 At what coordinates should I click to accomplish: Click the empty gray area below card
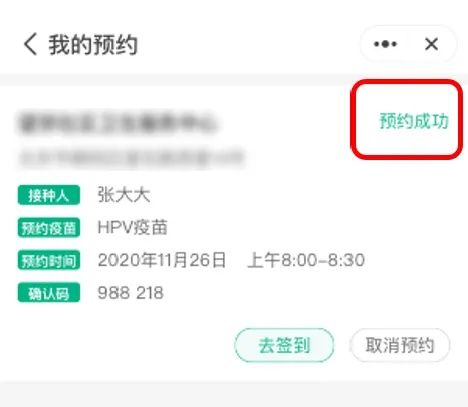tap(234, 394)
